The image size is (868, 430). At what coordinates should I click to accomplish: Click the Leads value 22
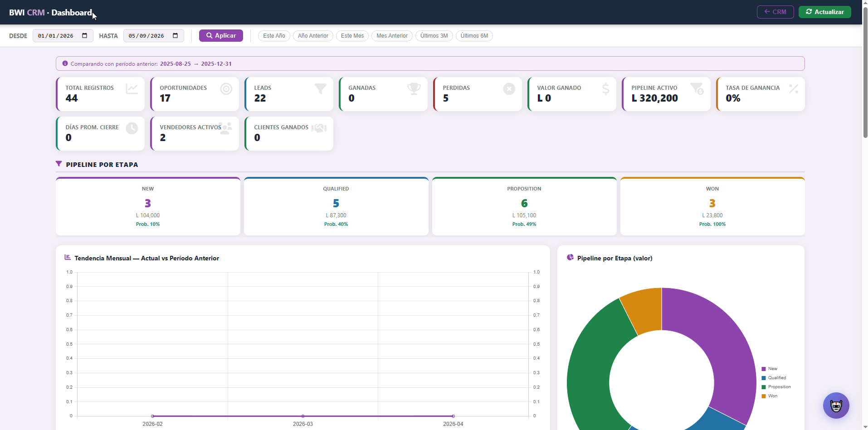260,98
